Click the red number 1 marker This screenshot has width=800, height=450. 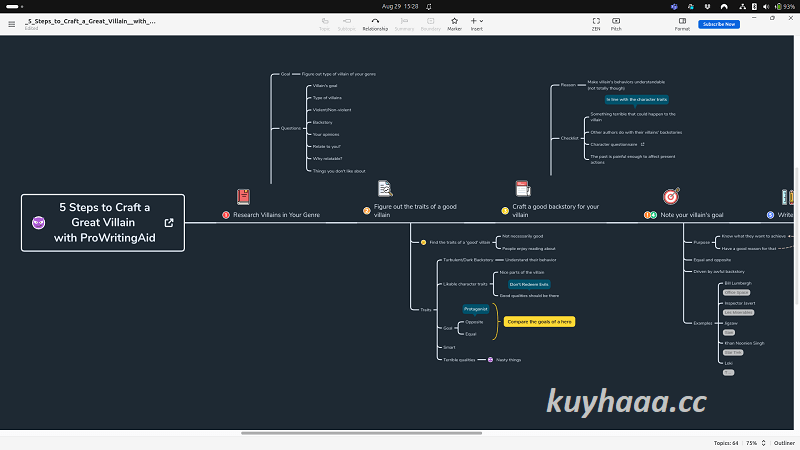pos(226,215)
